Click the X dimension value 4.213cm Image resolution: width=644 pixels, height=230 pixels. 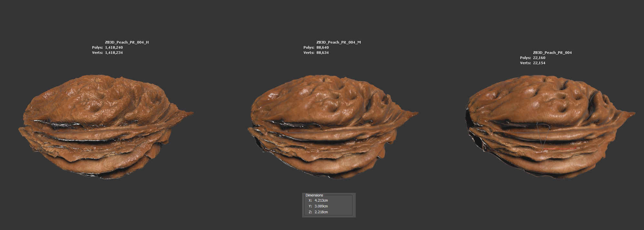click(321, 200)
